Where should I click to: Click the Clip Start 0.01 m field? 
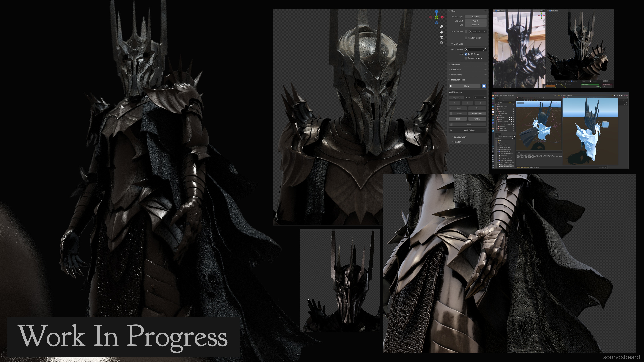click(x=475, y=21)
